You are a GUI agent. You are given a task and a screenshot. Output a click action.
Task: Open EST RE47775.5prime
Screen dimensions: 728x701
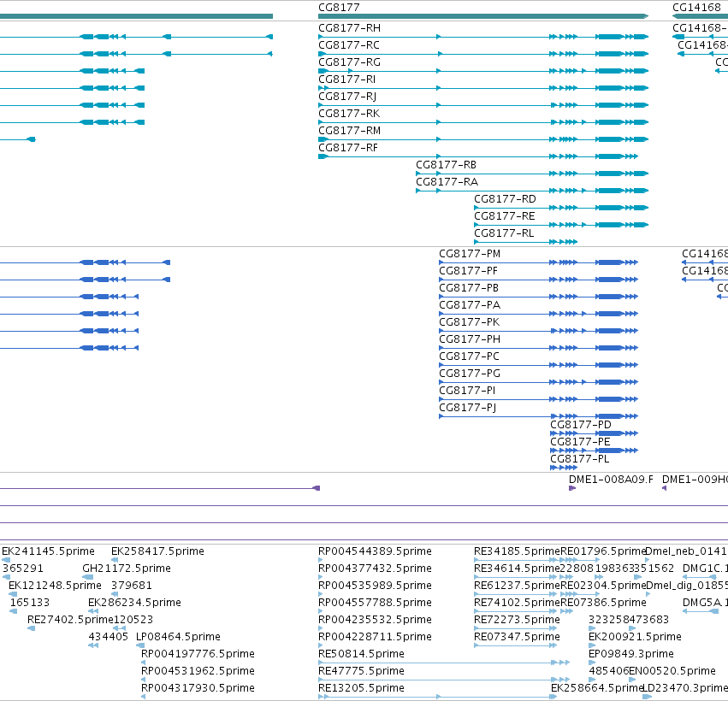coord(361,671)
